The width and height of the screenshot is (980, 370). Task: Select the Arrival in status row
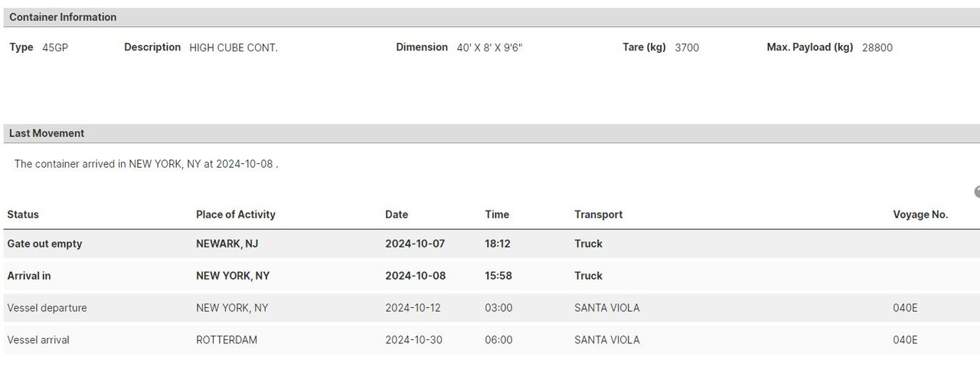point(29,276)
